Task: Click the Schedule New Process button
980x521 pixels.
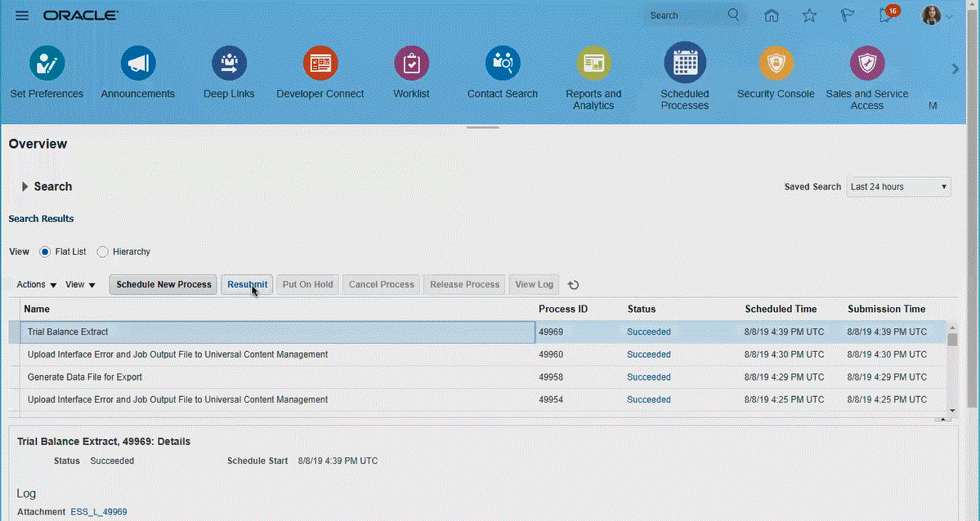Action: (x=163, y=284)
